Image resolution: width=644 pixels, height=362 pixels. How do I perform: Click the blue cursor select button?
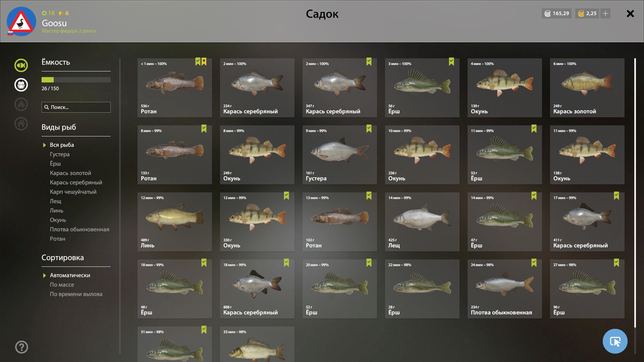pyautogui.click(x=615, y=341)
